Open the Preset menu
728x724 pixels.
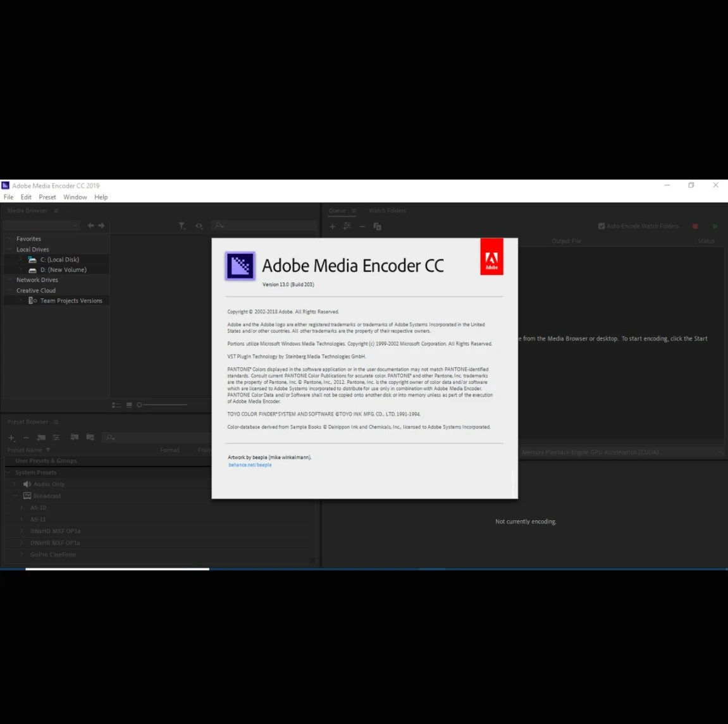click(47, 197)
